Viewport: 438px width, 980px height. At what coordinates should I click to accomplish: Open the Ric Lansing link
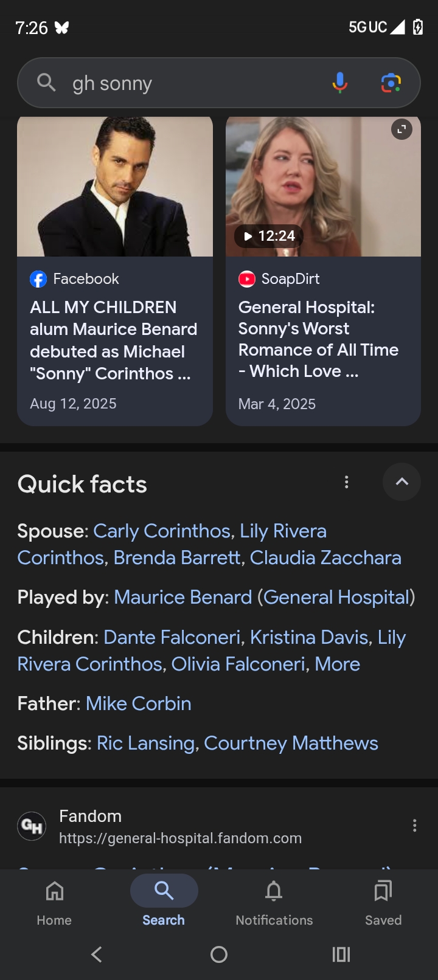coord(146,743)
